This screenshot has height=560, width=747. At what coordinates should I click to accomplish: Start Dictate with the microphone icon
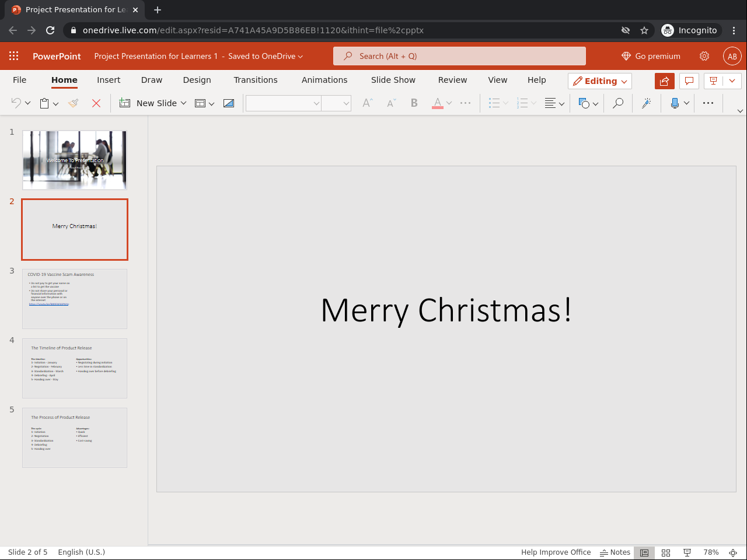click(x=675, y=103)
